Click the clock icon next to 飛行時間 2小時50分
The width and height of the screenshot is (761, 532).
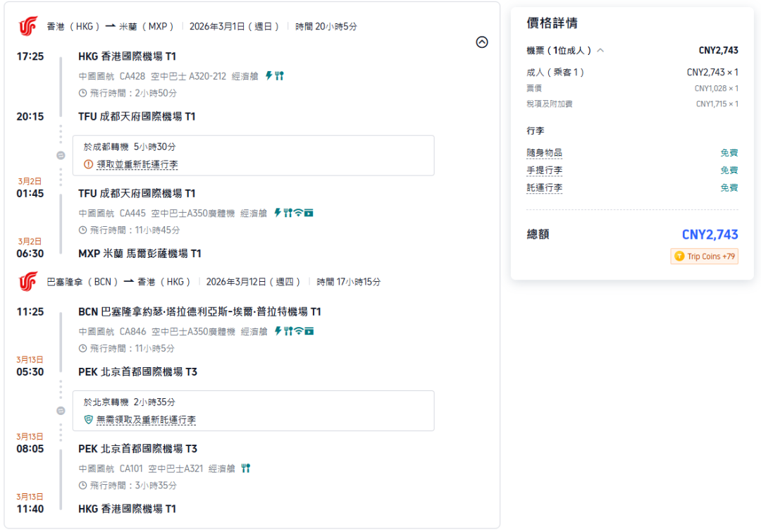click(84, 92)
